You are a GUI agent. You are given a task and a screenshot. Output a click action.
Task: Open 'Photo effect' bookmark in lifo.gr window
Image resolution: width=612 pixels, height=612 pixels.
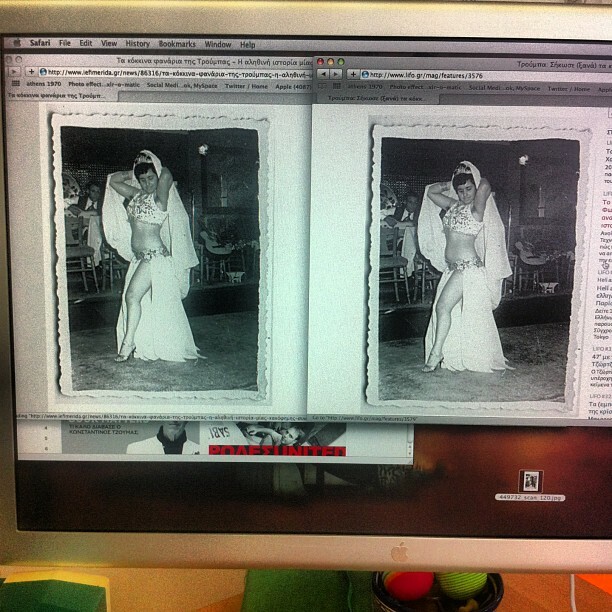(425, 87)
